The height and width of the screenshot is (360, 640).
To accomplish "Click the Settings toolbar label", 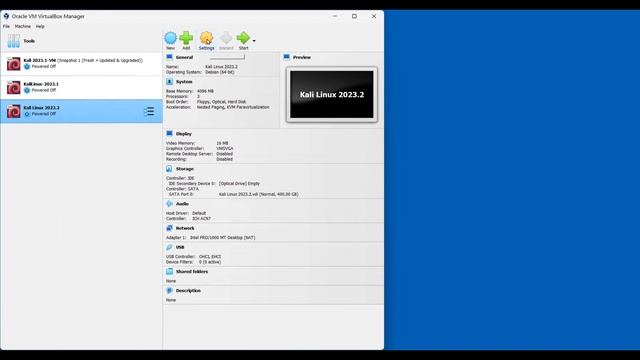I will click(x=207, y=48).
